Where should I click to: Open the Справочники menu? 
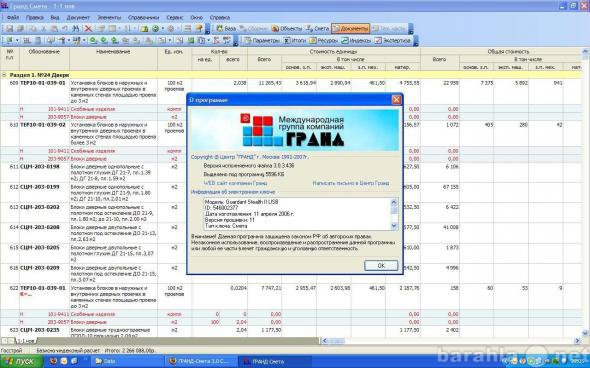[143, 17]
